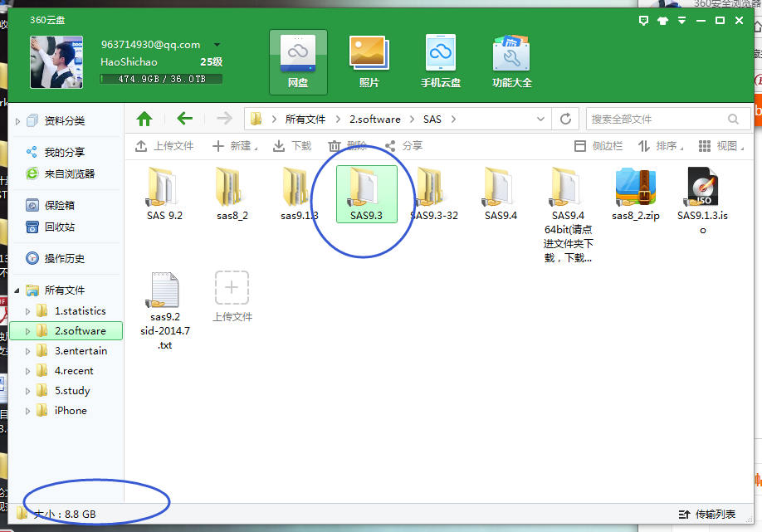The height and width of the screenshot is (532, 762).
Task: Open the 功能大全 tools tab
Action: pos(511,62)
